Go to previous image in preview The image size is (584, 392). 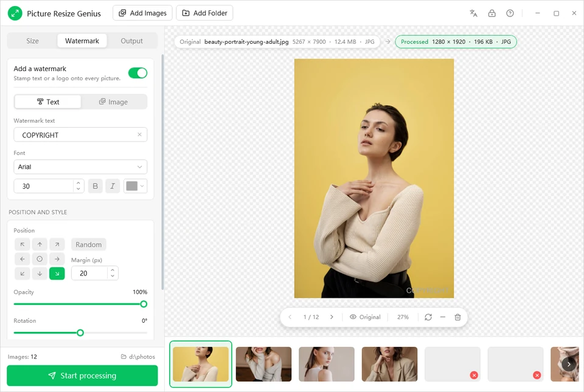coord(290,317)
